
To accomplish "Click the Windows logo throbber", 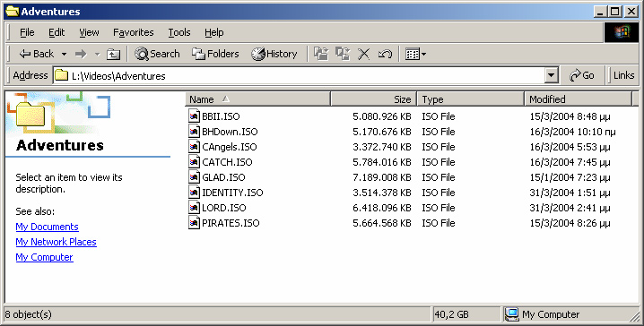I will click(622, 32).
